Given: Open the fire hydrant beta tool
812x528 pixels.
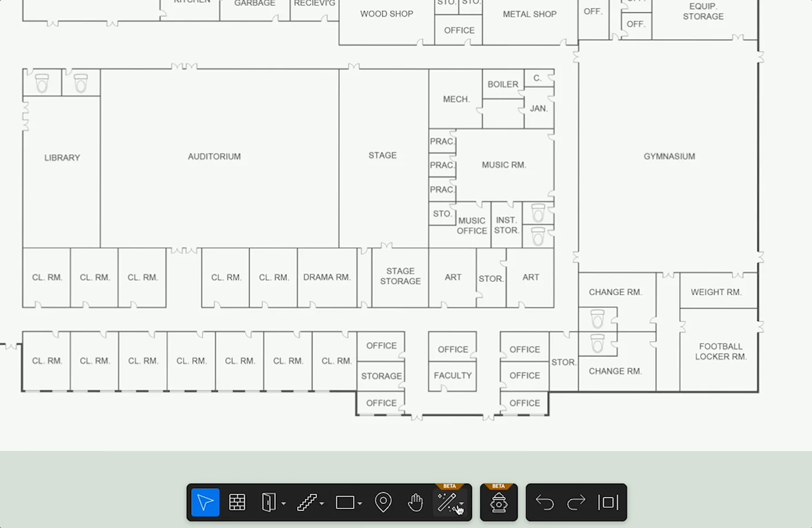Looking at the screenshot, I should 499,503.
